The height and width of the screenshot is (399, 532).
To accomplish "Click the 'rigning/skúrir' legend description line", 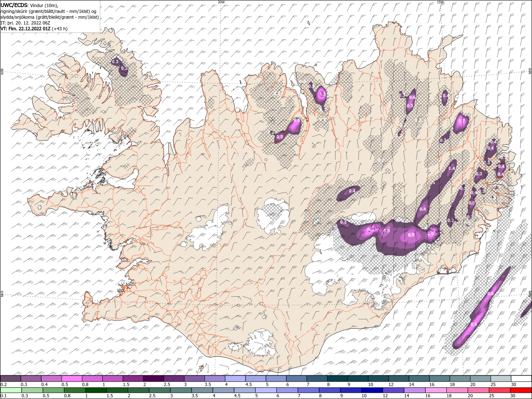I will click(x=48, y=11).
